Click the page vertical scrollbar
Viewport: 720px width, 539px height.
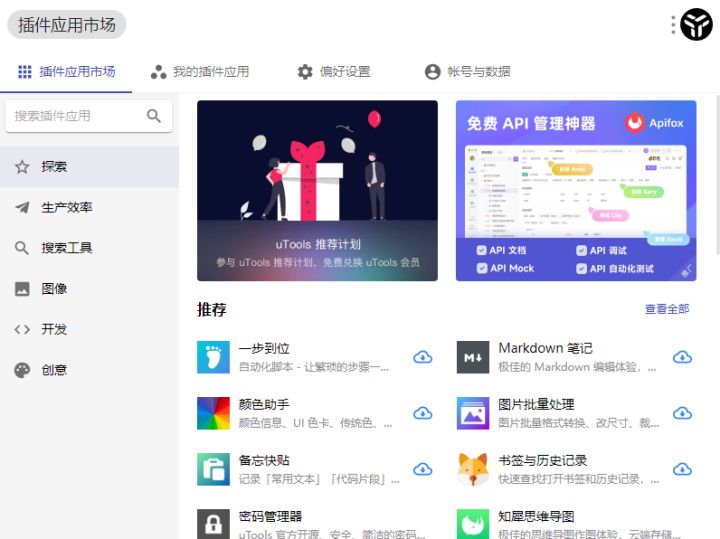click(718, 174)
